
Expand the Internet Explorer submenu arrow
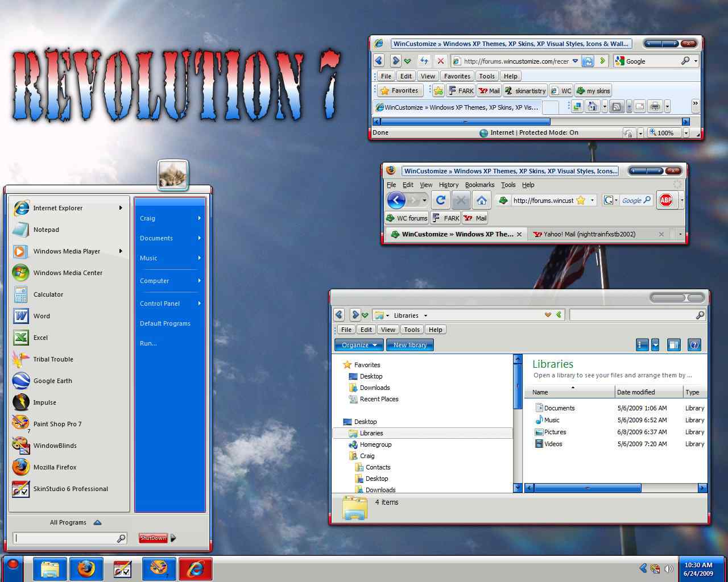[x=121, y=208]
